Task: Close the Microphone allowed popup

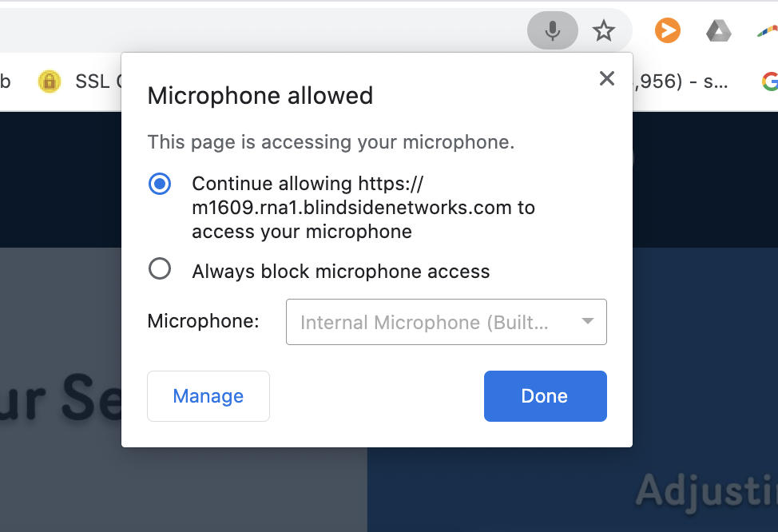Action: point(607,78)
